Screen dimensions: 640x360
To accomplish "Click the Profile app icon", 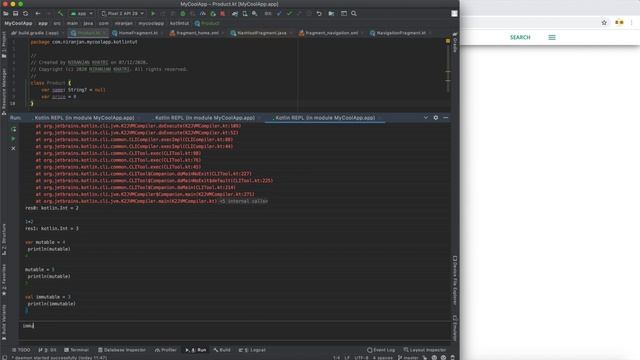I will (x=203, y=13).
